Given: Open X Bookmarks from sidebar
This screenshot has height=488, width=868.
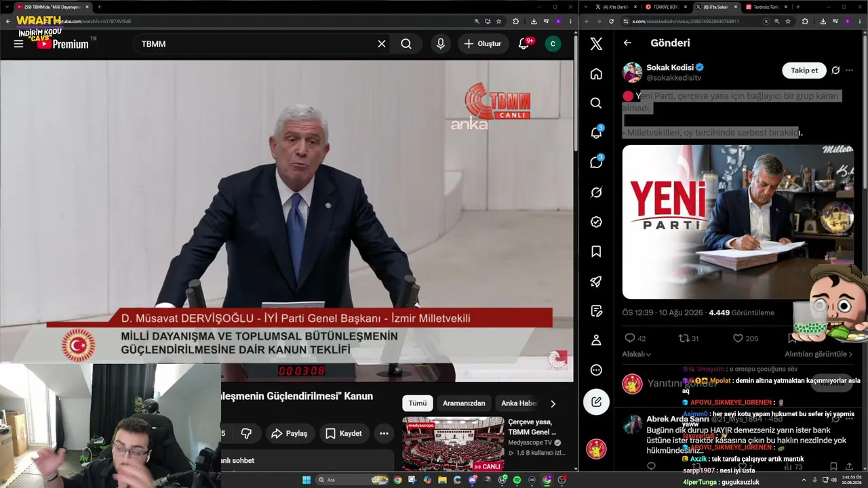Looking at the screenshot, I should 596,251.
